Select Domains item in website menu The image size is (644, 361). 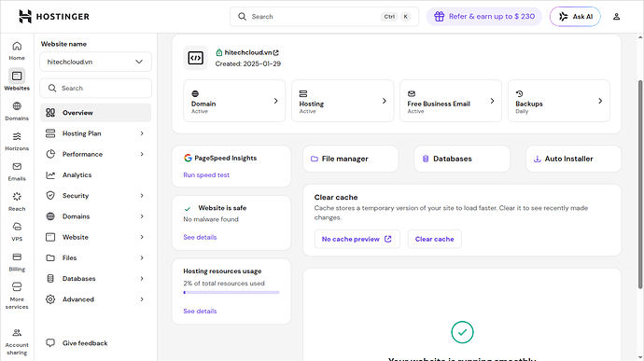(x=96, y=216)
